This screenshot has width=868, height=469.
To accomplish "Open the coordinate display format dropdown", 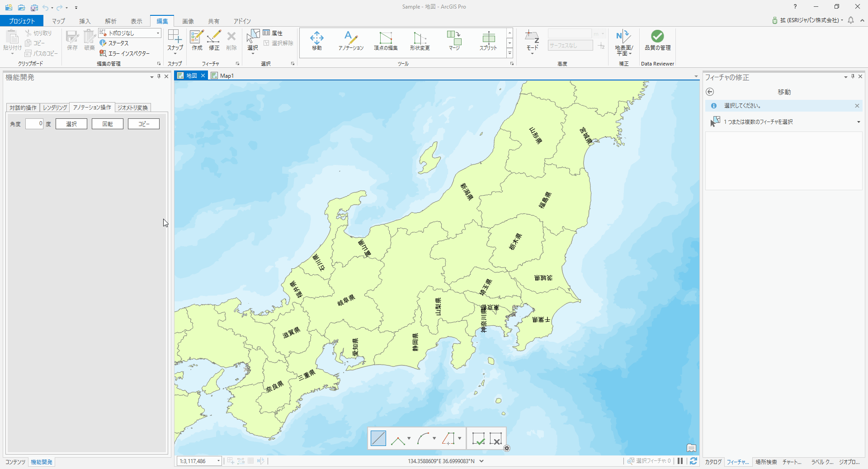I will pyautogui.click(x=481, y=461).
